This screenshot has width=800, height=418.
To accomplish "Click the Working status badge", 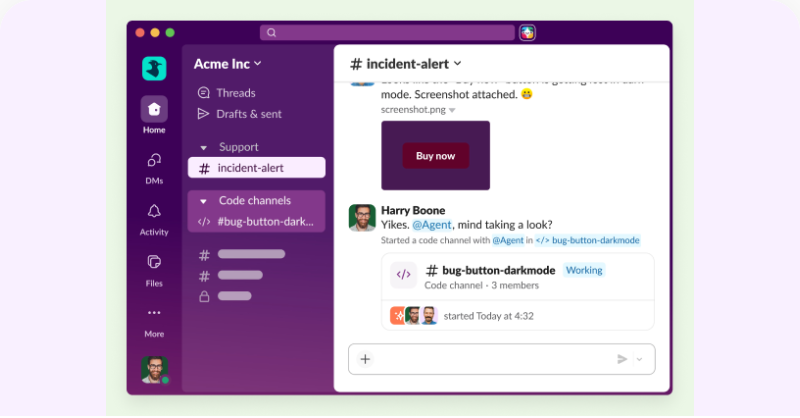I will coord(584,270).
